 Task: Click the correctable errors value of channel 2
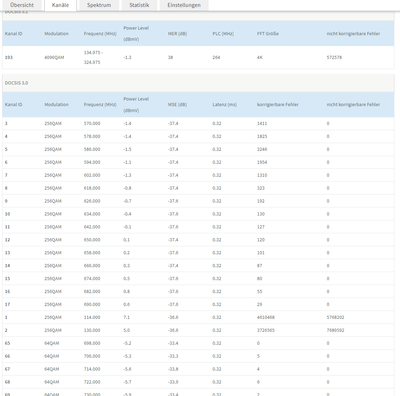click(x=266, y=330)
